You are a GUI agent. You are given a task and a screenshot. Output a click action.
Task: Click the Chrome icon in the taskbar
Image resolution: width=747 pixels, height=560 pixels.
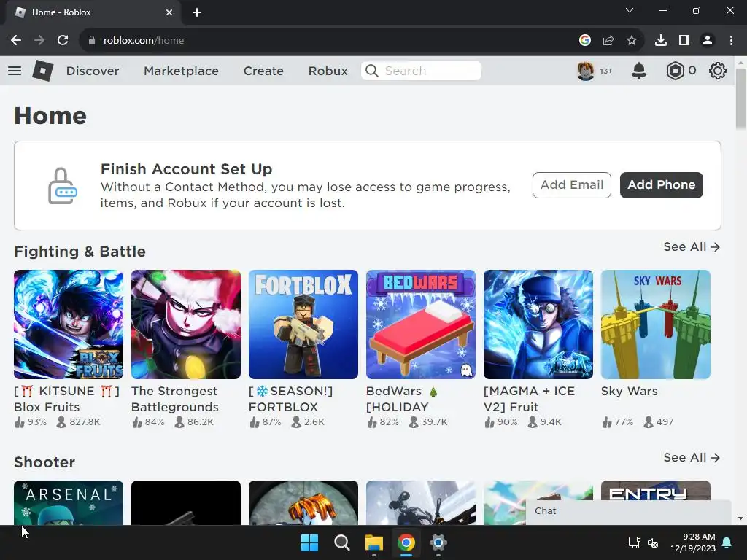pyautogui.click(x=406, y=542)
